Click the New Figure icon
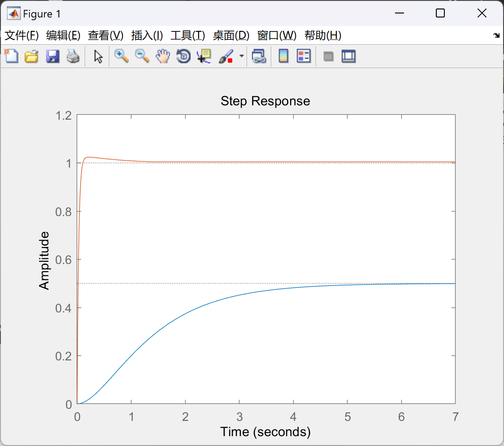 pyautogui.click(x=11, y=56)
